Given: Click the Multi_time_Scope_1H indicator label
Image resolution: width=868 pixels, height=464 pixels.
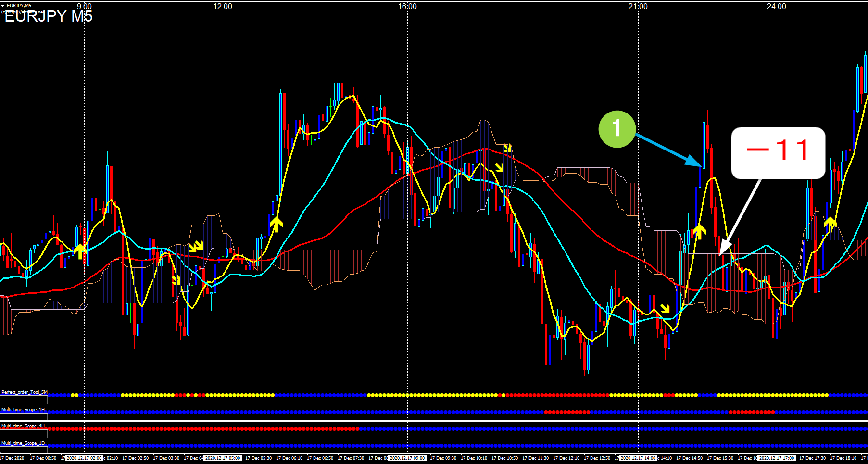Looking at the screenshot, I should [x=23, y=410].
